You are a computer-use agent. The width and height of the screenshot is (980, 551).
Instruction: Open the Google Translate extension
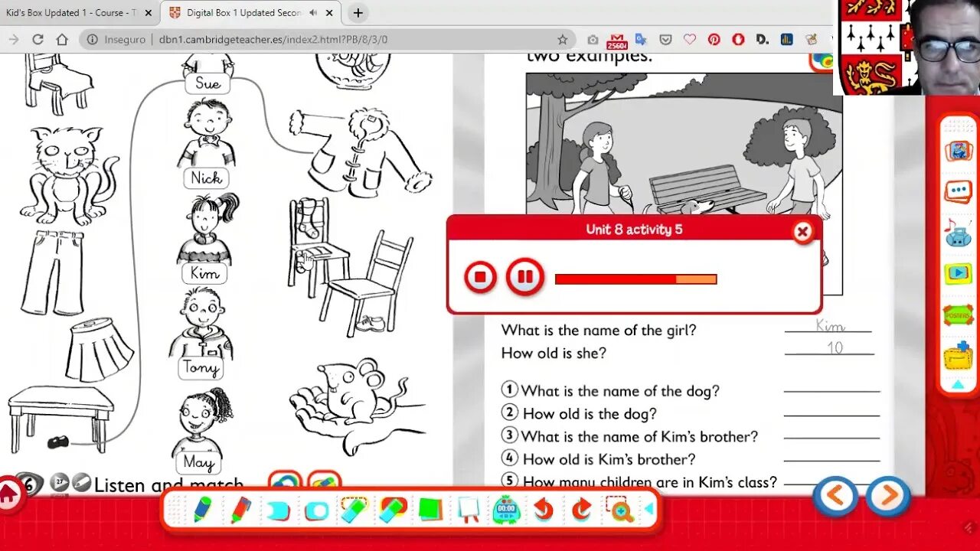tap(641, 39)
